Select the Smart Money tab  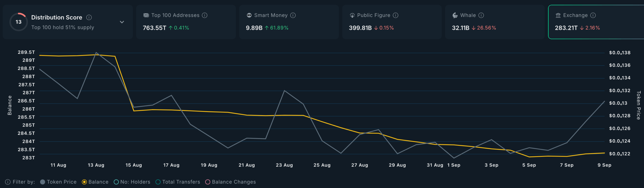click(x=289, y=22)
